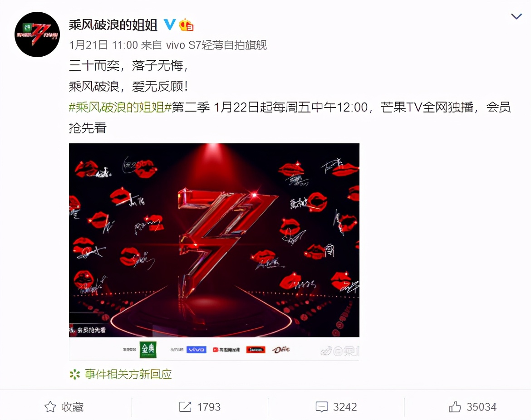Click the crown membership badge icon
The height and width of the screenshot is (420, 531).
[186, 24]
